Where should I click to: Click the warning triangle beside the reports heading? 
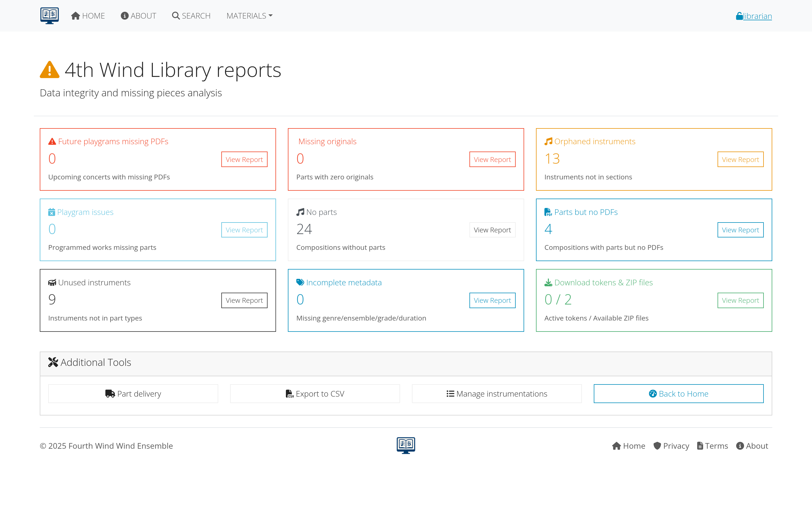[x=49, y=70]
